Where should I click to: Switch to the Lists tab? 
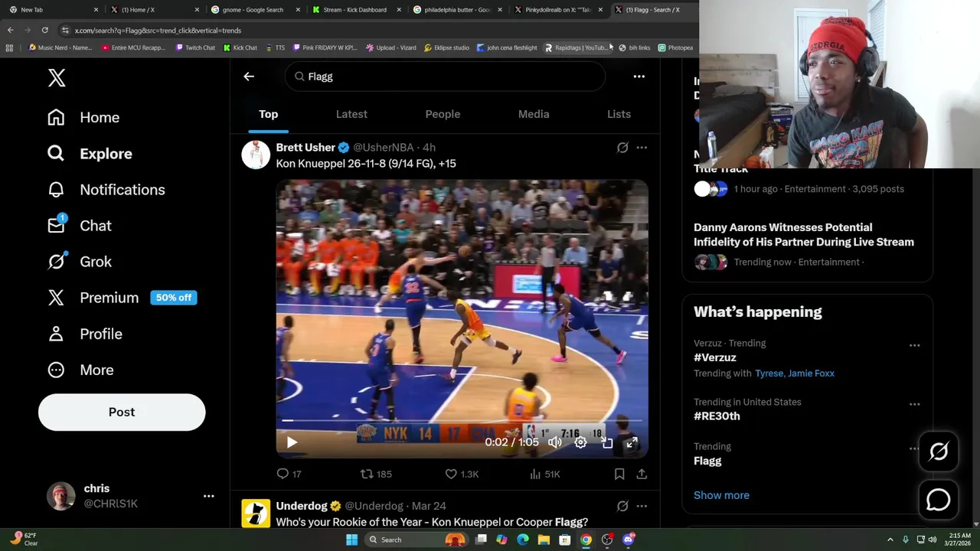tap(619, 114)
